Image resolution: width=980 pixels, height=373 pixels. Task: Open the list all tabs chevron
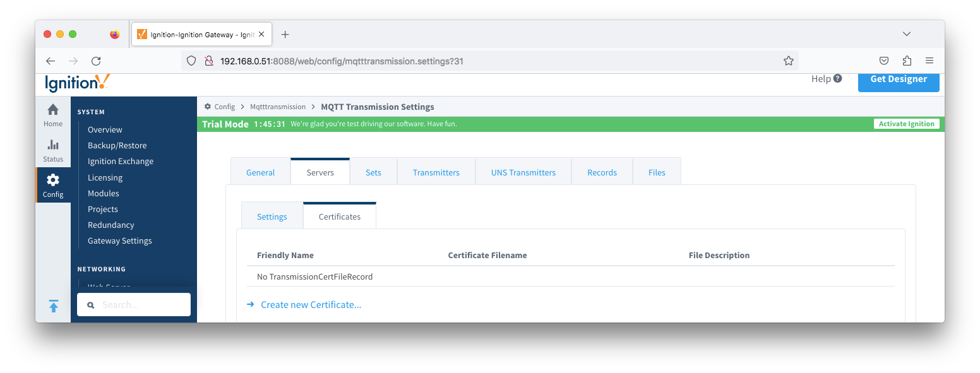(907, 34)
